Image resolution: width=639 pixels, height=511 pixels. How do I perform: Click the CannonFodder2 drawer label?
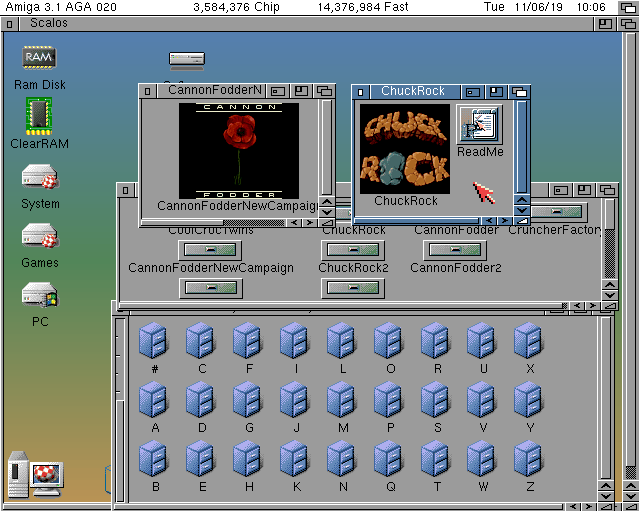[x=456, y=268]
